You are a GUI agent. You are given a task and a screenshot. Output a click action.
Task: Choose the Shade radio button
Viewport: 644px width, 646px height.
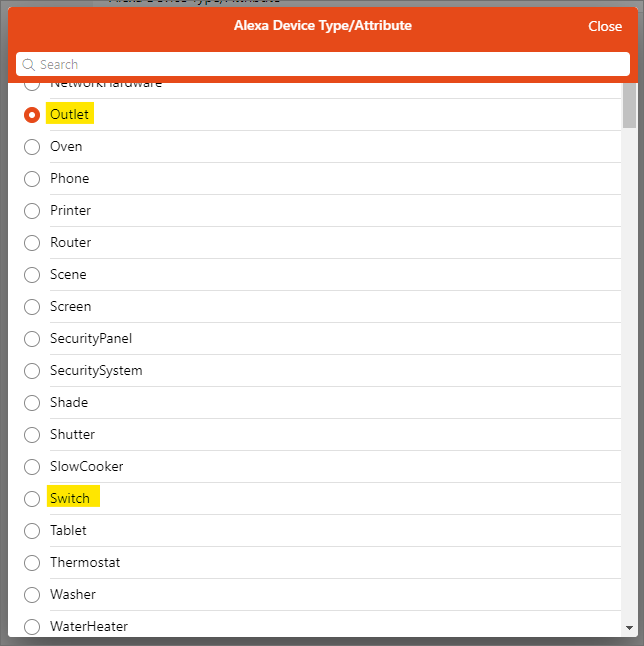coord(32,403)
